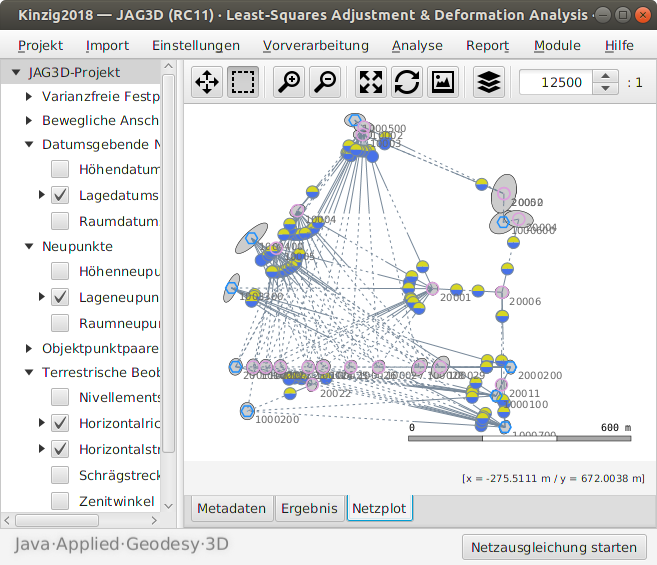The image size is (657, 565).
Task: Enable the Nivellements checkbox
Action: coord(60,397)
